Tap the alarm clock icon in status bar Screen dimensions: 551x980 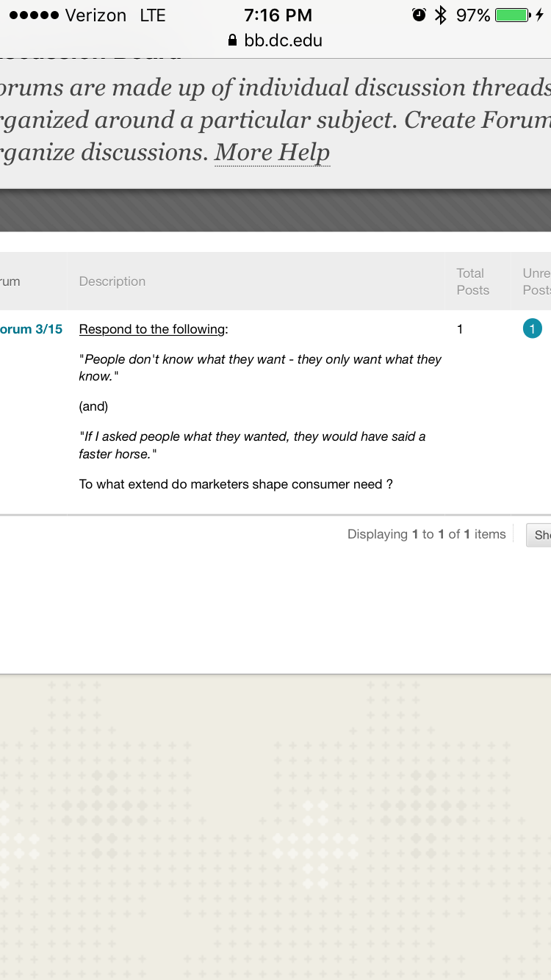point(419,15)
